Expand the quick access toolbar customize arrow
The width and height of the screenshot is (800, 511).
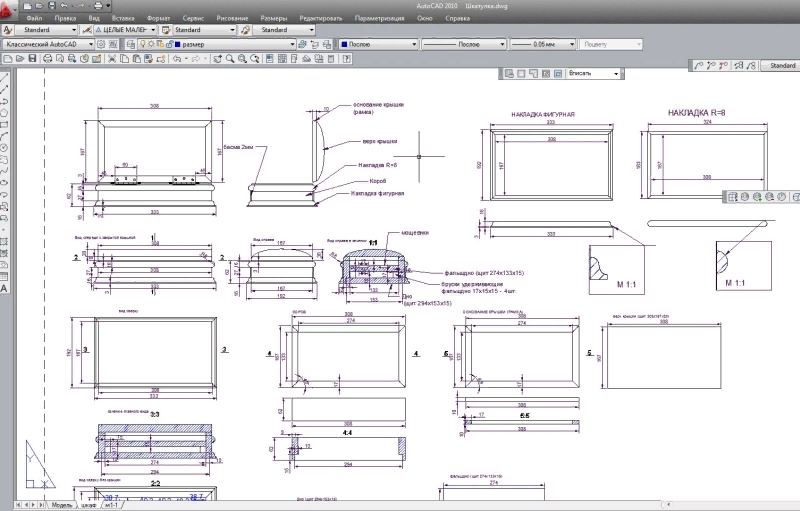coord(108,6)
